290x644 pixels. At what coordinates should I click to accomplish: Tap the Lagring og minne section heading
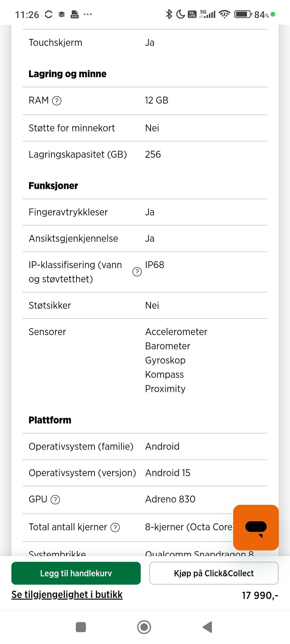[67, 74]
